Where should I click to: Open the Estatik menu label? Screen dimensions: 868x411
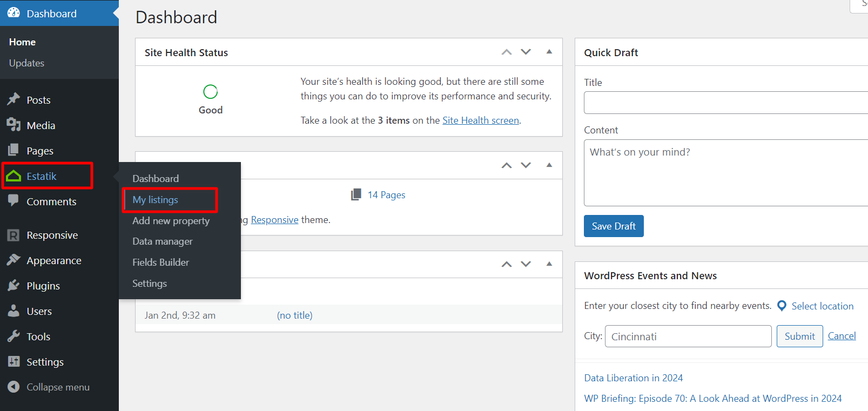point(42,176)
